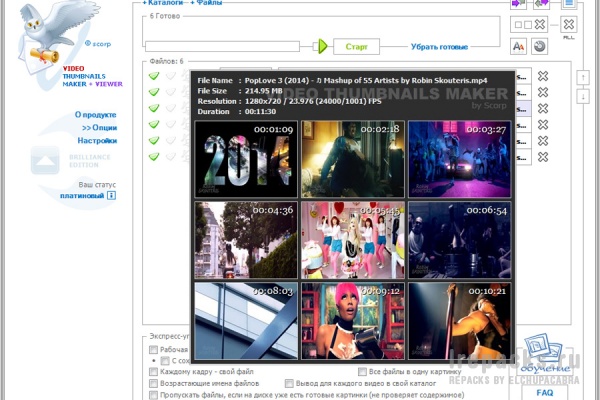
Task: Select the 00:02:18 thumbnail
Action: tap(353, 159)
